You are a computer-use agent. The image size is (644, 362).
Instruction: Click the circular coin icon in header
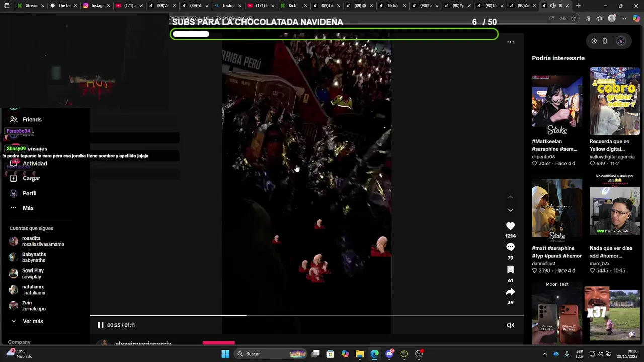coord(594,41)
